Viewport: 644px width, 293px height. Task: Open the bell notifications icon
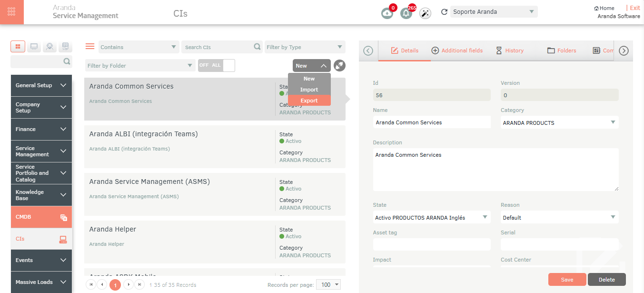coord(406,13)
